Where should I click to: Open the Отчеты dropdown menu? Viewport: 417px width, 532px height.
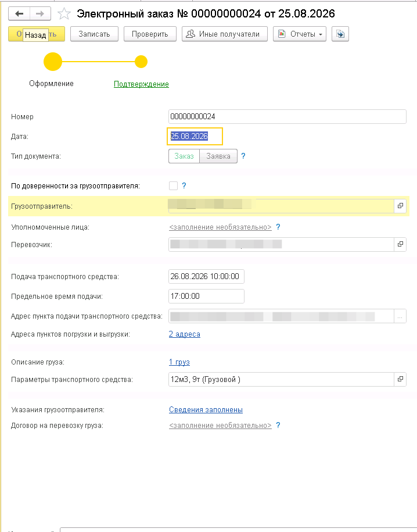[300, 34]
